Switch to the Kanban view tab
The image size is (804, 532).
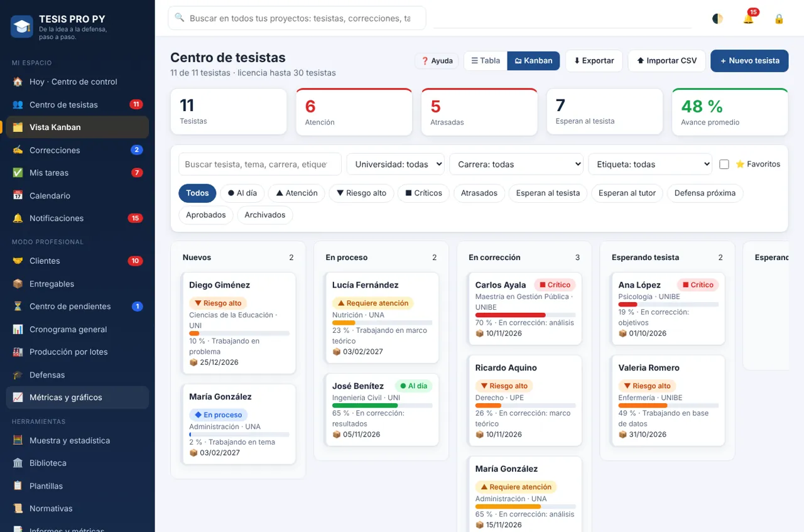[533, 61]
